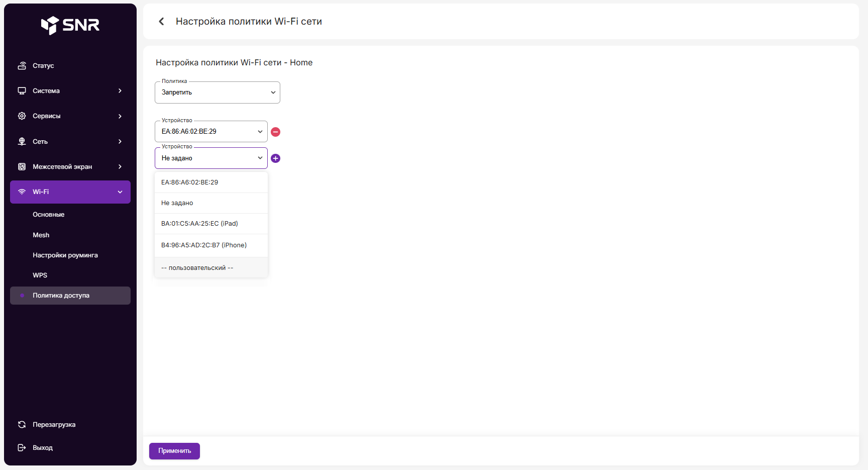
Task: Open Статус page from sidebar
Action: [x=43, y=66]
